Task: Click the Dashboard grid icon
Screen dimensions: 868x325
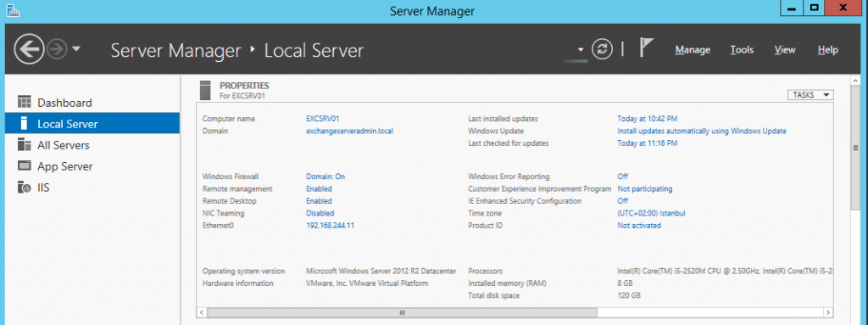Action: point(24,102)
